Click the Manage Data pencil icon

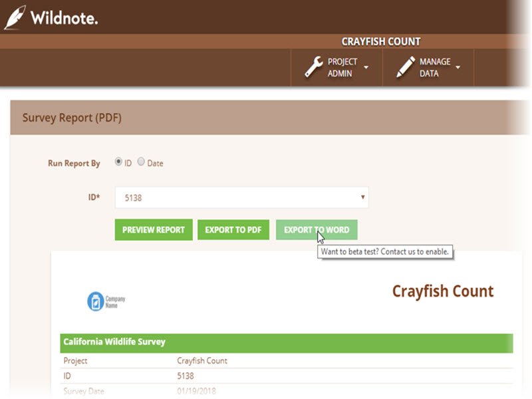click(x=406, y=67)
